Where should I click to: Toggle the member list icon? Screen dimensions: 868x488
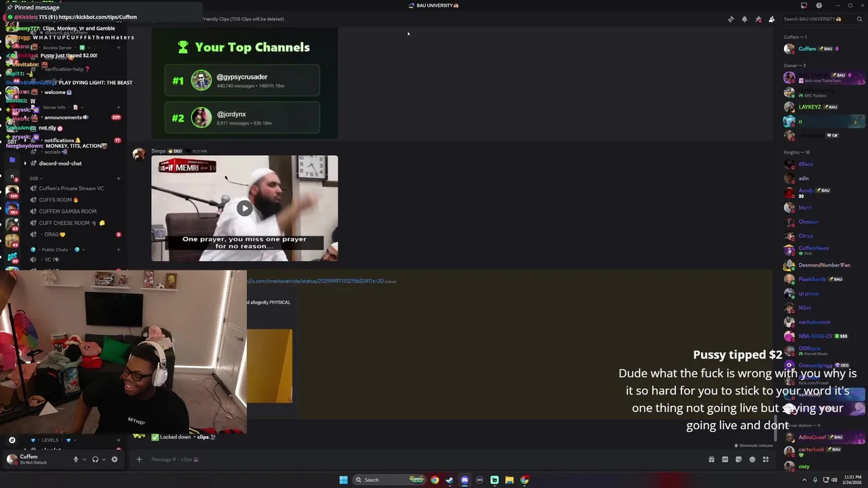click(x=771, y=19)
